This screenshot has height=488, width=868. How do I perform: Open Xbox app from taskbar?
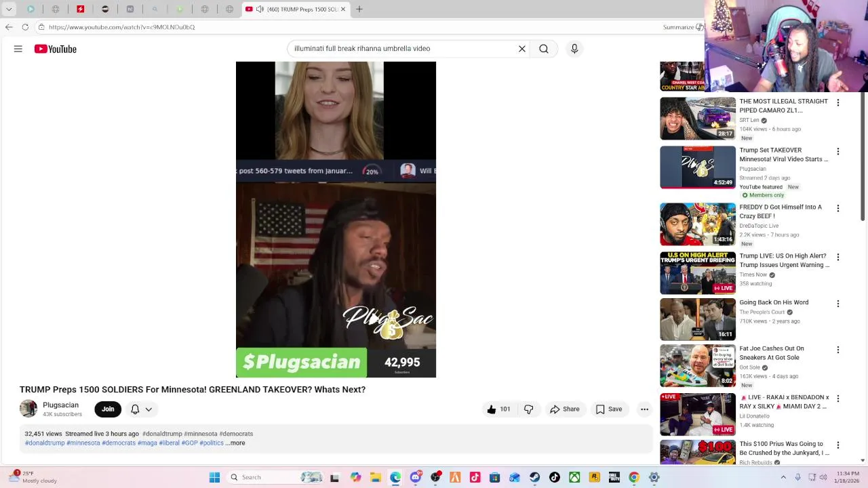point(574,477)
